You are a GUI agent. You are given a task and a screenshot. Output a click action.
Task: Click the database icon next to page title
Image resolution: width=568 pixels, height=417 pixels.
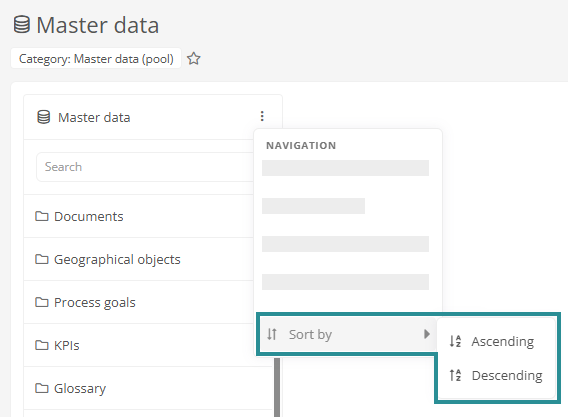tap(22, 25)
